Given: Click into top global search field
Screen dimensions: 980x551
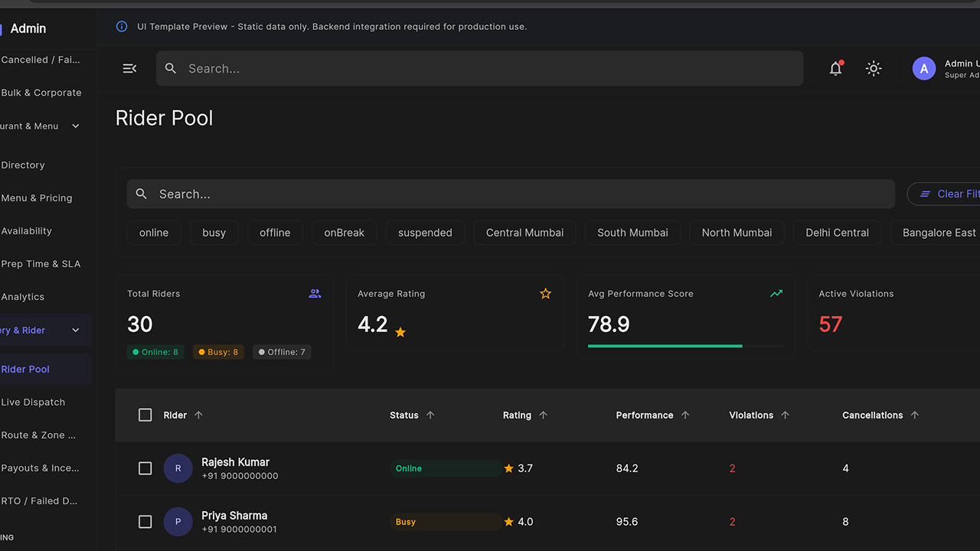Looking at the screenshot, I should 480,69.
